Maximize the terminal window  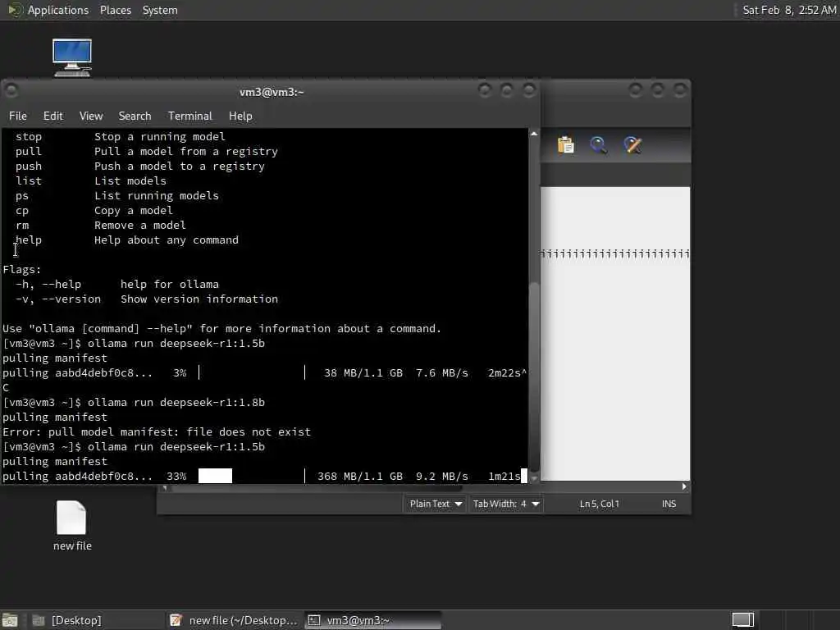pos(507,90)
